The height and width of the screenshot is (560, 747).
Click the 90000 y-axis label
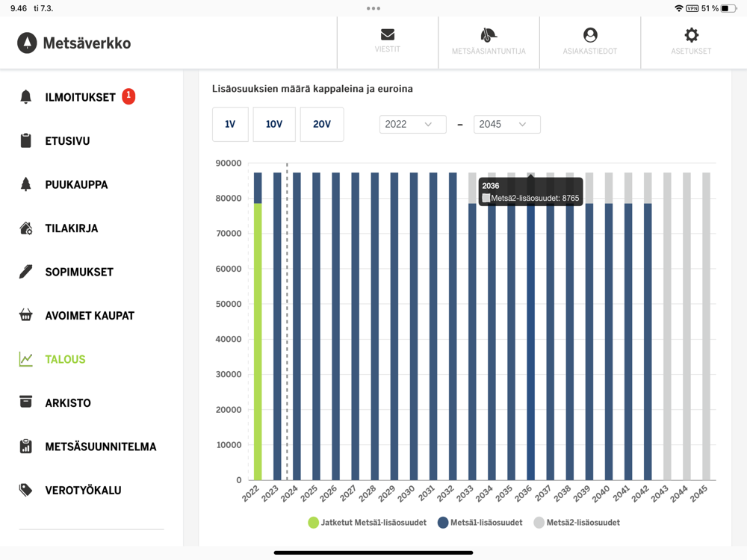229,163
